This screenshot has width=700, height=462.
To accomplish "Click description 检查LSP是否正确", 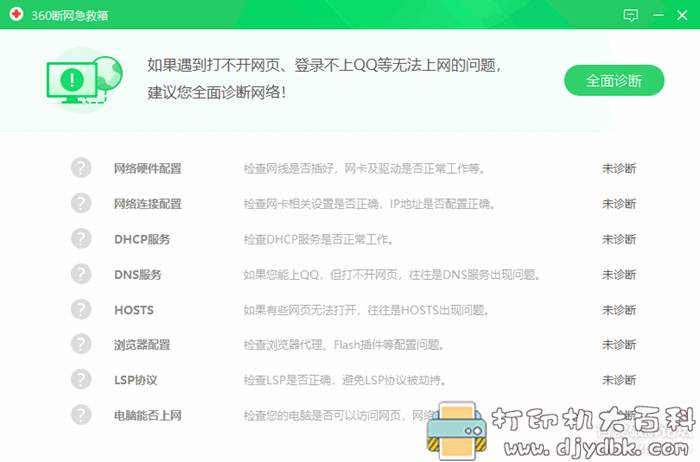I will click(345, 380).
